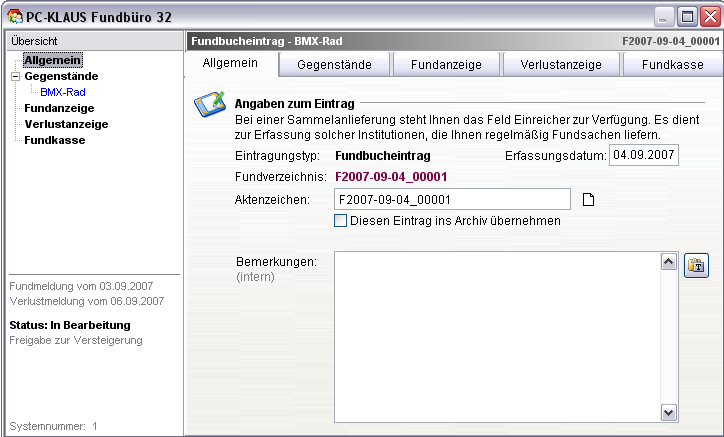This screenshot has width=724, height=437.
Task: Select Fundkasse in the sidebar tree
Action: click(54, 140)
